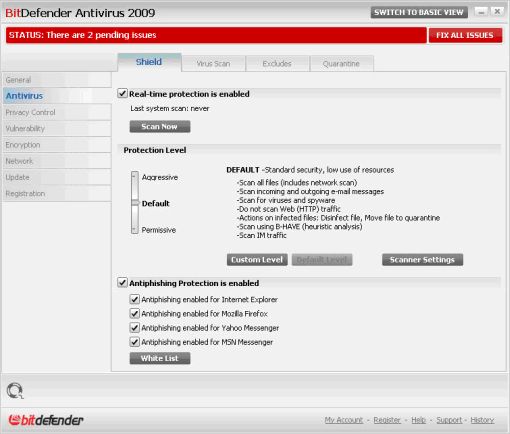Viewport: 510px width, 434px height.
Task: Open the White List button
Action: tap(160, 358)
